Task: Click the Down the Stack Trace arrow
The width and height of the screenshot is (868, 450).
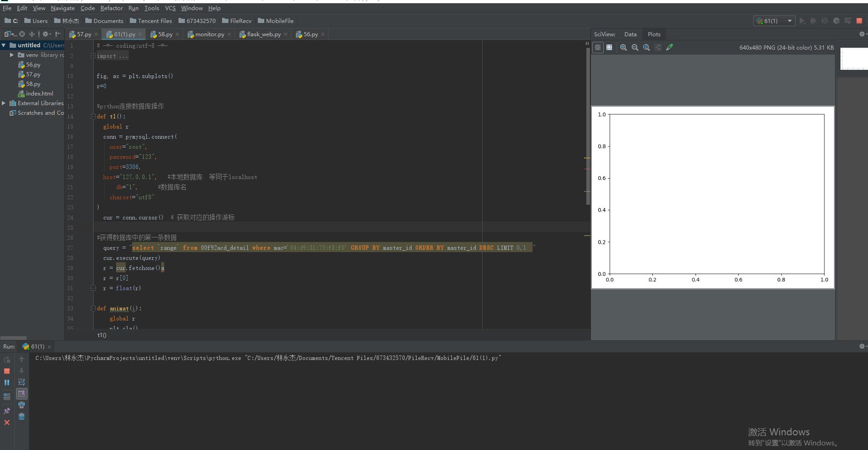Action: (22, 371)
